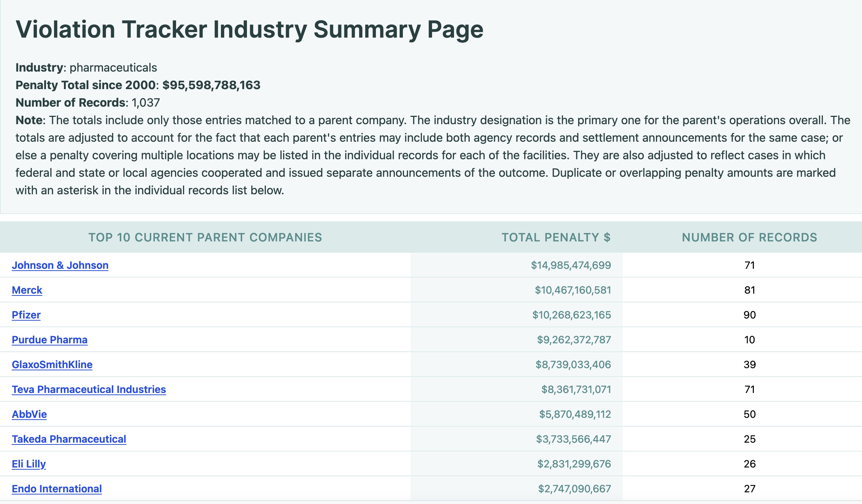
Task: Click Johnson & Johnson's $14,985,474,699 penalty amount
Action: click(571, 265)
